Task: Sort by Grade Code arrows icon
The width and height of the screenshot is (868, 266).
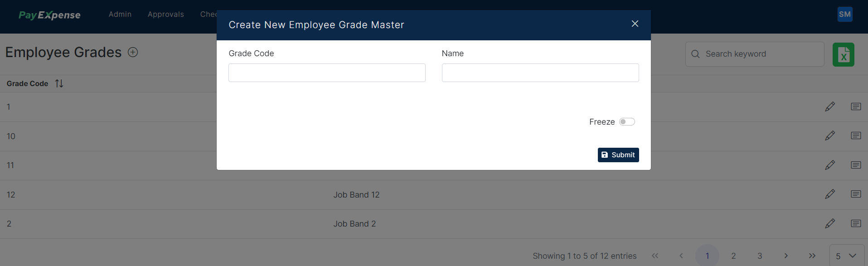Action: [59, 83]
